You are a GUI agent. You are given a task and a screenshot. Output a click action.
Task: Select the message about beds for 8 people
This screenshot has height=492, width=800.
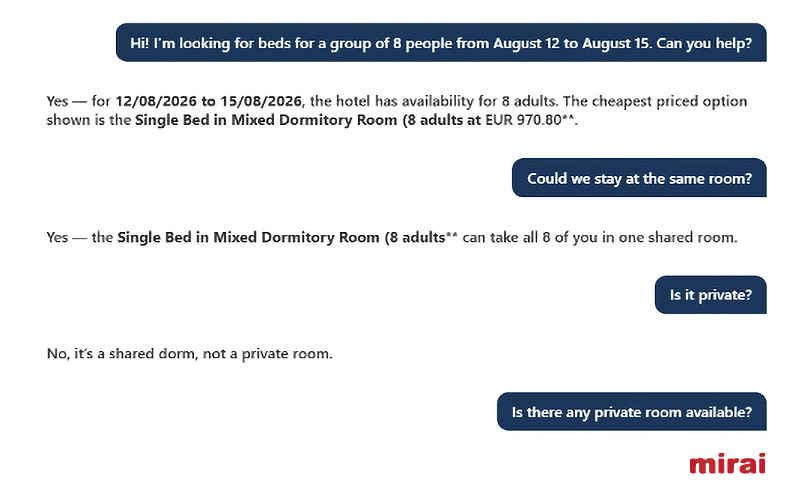(x=441, y=43)
